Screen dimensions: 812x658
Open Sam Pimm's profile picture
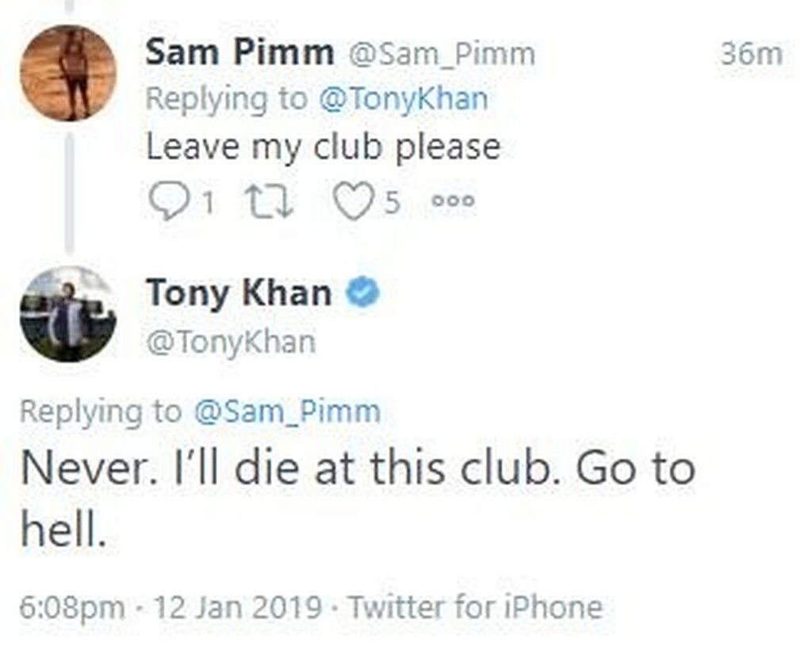pyautogui.click(x=67, y=73)
